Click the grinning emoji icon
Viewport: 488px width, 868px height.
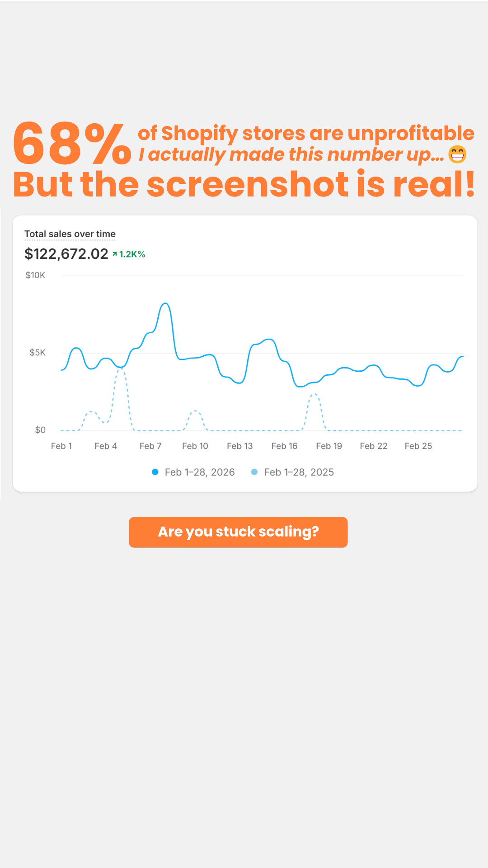pos(457,154)
